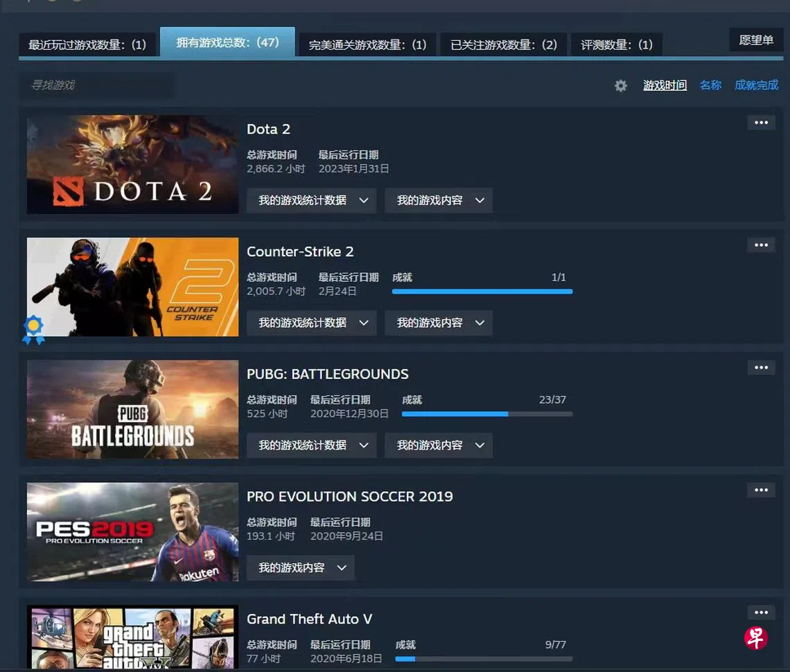This screenshot has width=790, height=672.
Task: Click the red circular logo in the bottom-right corner
Action: click(x=756, y=637)
